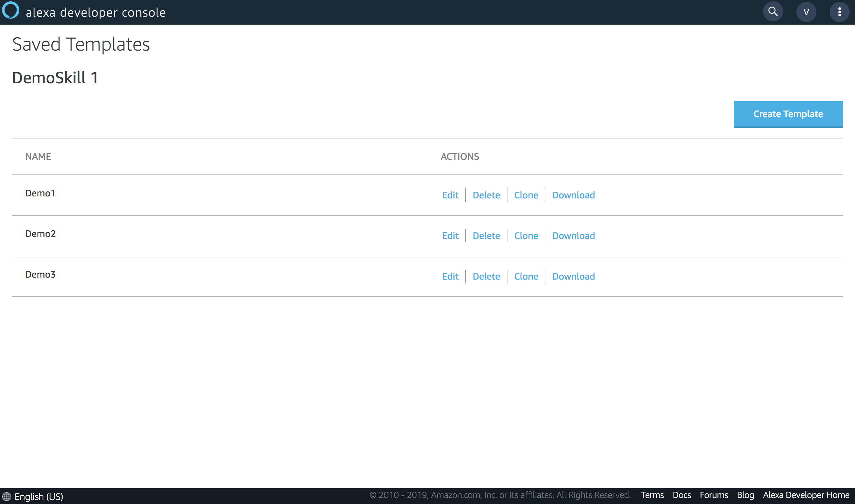Select the DemoSkill 1 heading
The height and width of the screenshot is (504, 855).
54,78
